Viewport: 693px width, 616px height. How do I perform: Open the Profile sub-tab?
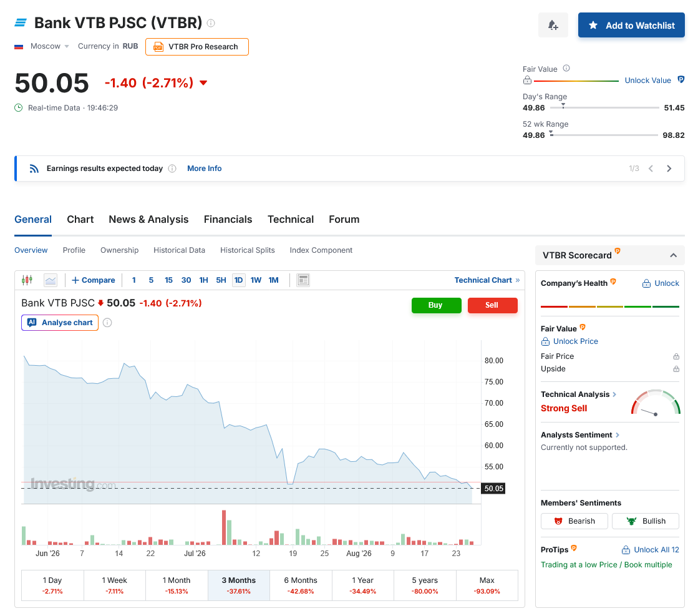coord(74,250)
